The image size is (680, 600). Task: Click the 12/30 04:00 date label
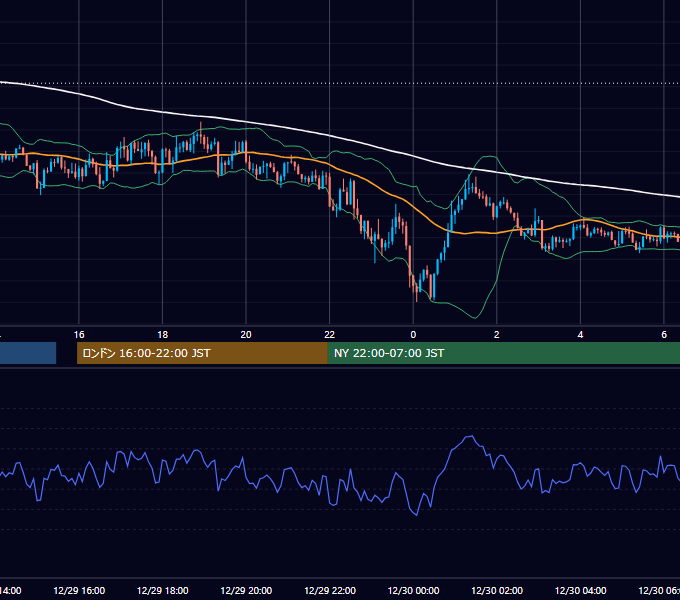click(x=581, y=590)
